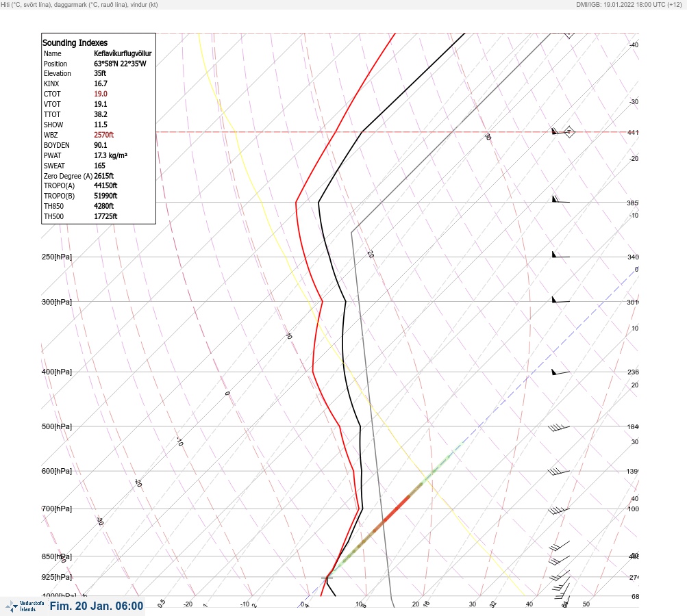Click the red CTOT value 19.0
Viewport: 687px width, 616px height.
100,94
